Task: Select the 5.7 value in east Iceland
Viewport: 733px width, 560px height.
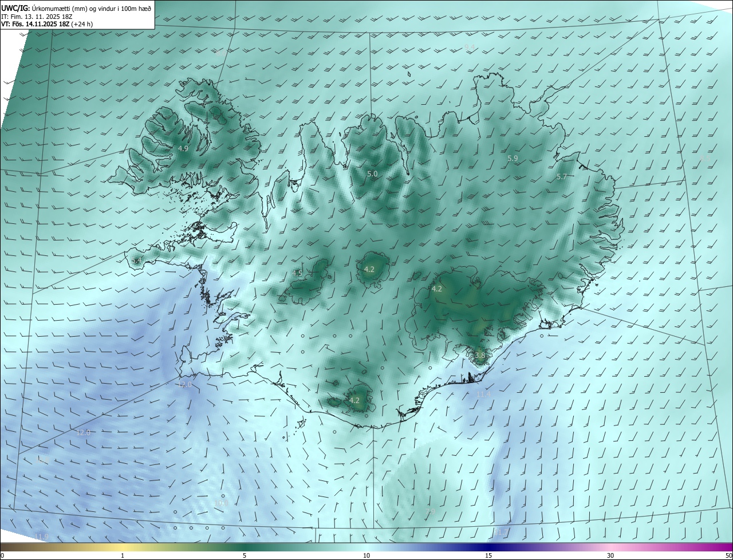Action: pyautogui.click(x=561, y=177)
